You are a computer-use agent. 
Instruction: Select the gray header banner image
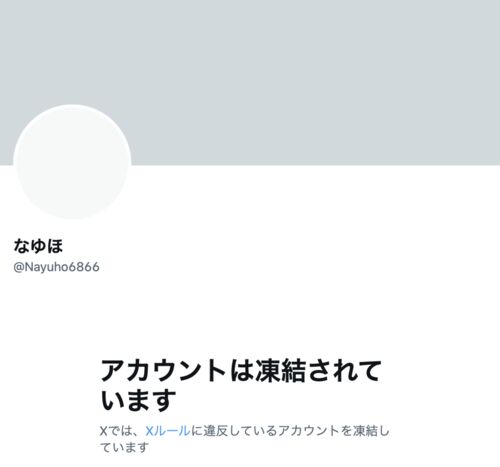[250, 82]
